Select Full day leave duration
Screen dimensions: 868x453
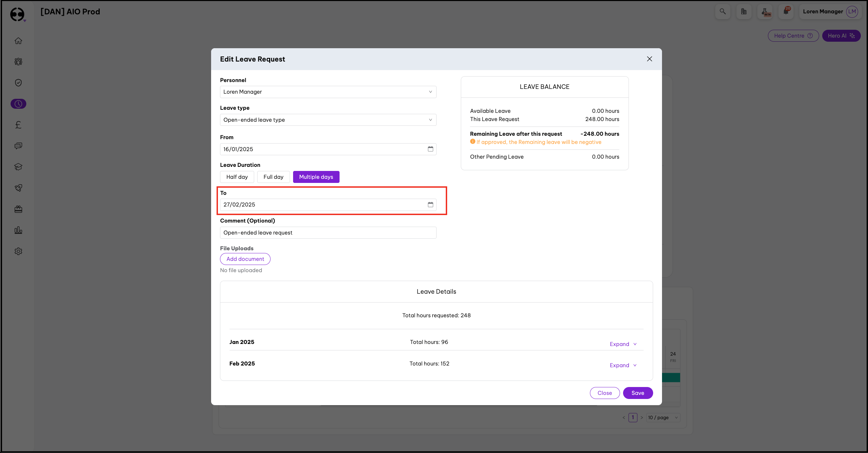[x=273, y=177]
